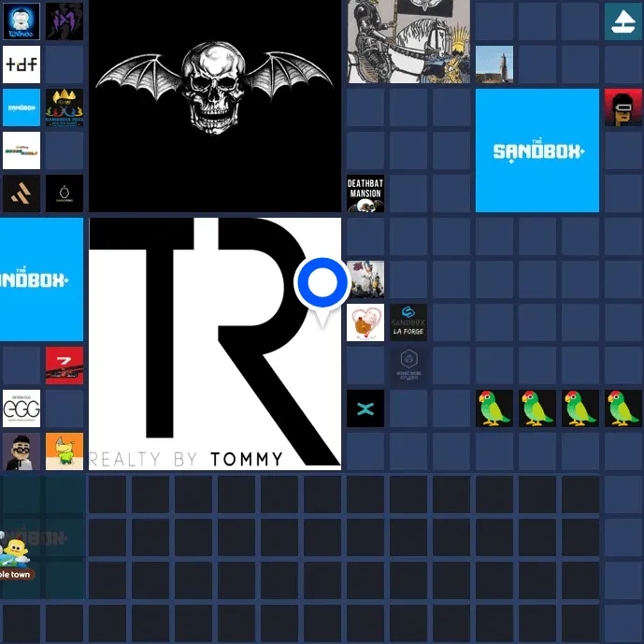This screenshot has height=644, width=644.
Task: Open the Cambodia 2023 land tile
Action: [x=64, y=107]
